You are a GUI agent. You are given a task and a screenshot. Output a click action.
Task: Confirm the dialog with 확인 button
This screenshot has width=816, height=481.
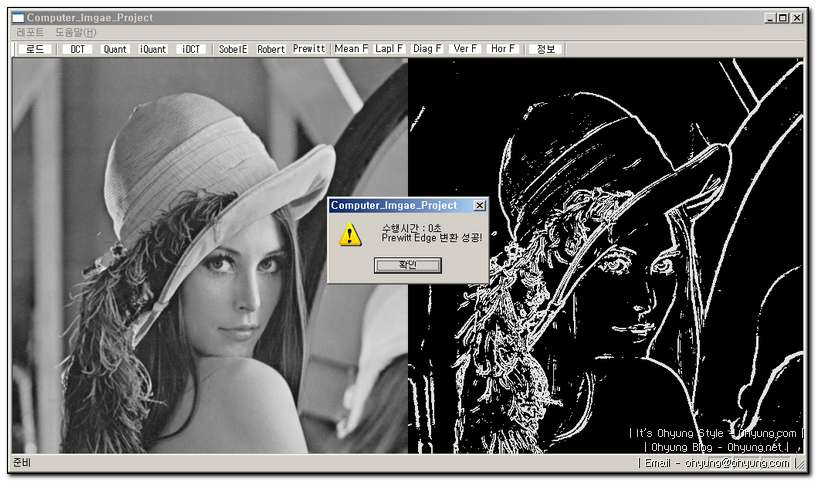point(408,265)
